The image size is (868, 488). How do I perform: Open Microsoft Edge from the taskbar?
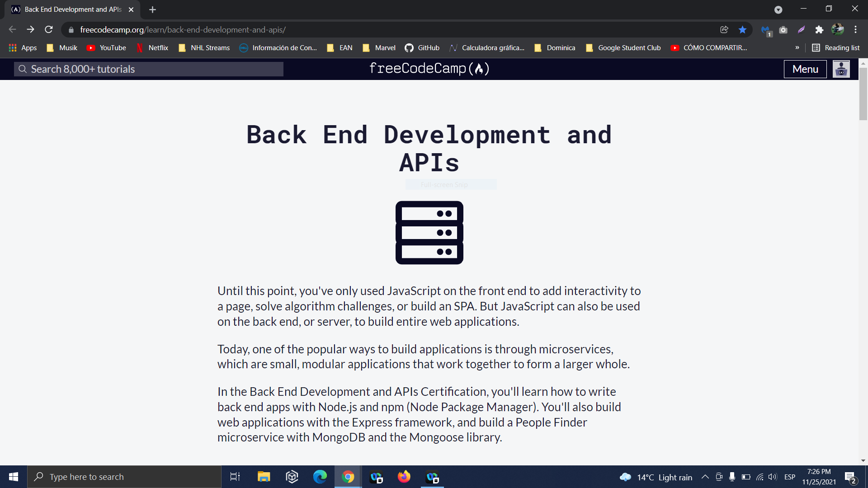(320, 477)
